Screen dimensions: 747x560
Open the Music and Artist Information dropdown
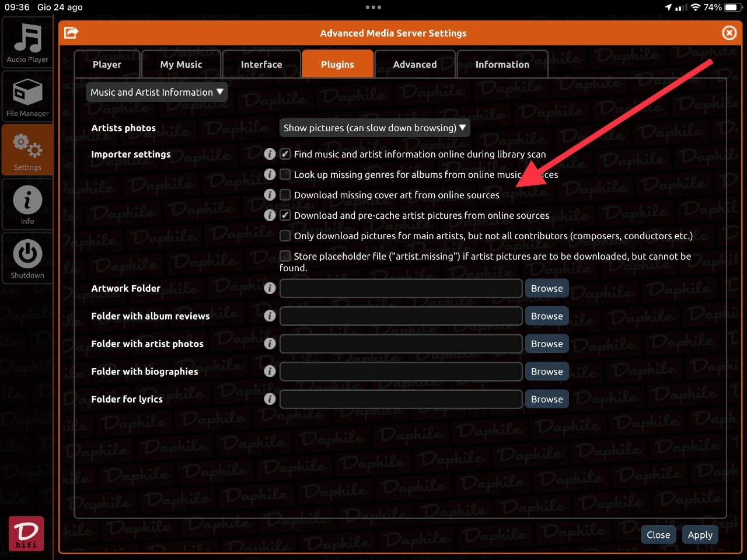point(156,92)
